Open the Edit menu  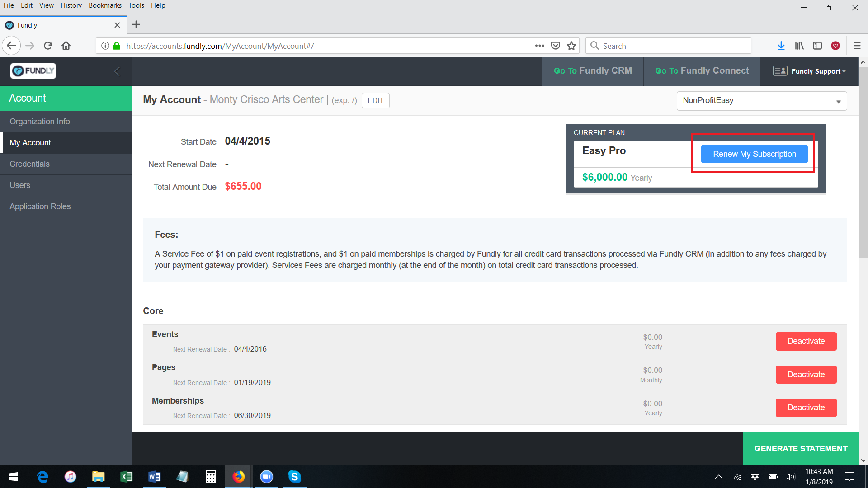coord(27,5)
